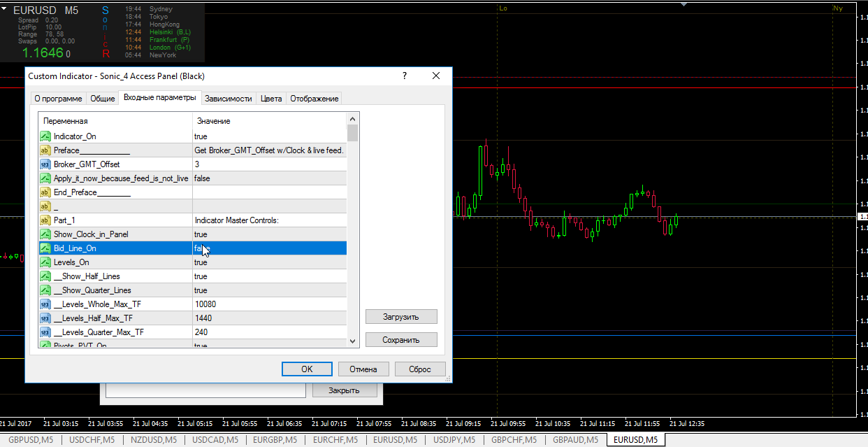Viewport: 868px width, 447px height.
Task: Click the integer icon beside Broker_GMT_Offset
Action: point(45,164)
